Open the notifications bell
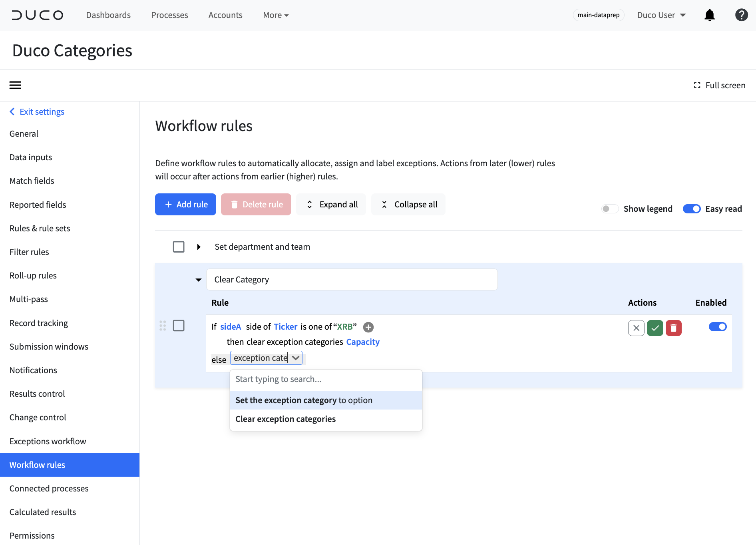756x545 pixels. [710, 15]
